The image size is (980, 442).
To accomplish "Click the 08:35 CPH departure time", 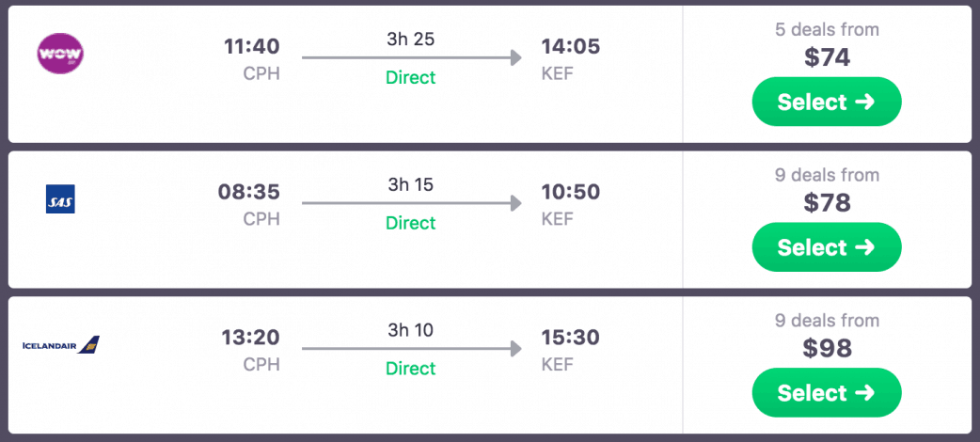I will tap(249, 192).
